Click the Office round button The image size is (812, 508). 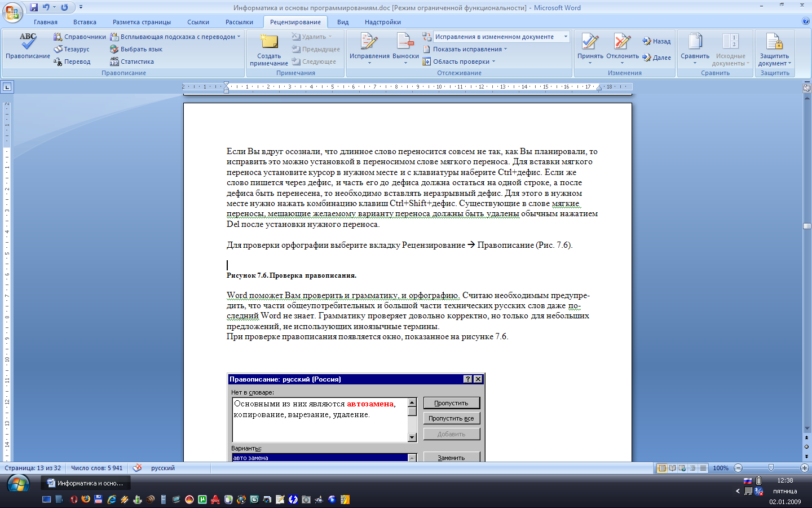[x=12, y=12]
